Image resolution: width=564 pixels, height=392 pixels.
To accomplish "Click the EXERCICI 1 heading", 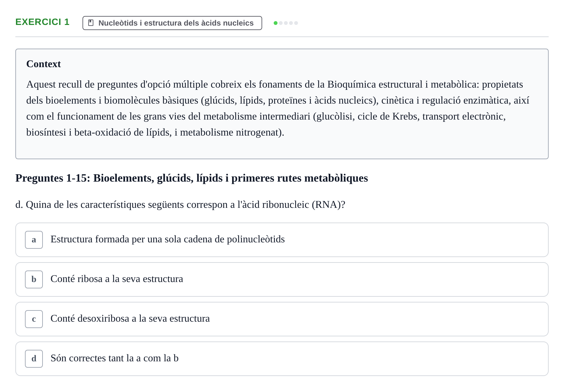I will click(x=43, y=22).
